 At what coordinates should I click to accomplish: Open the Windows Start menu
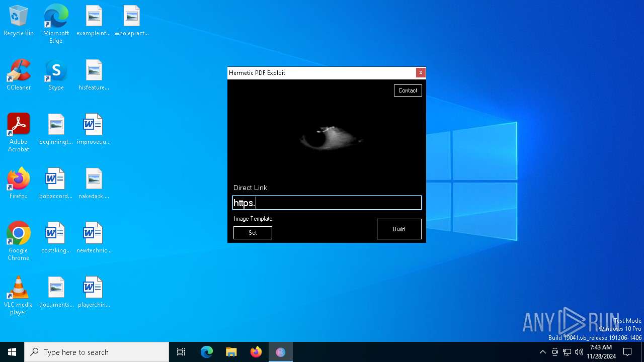[12, 352]
